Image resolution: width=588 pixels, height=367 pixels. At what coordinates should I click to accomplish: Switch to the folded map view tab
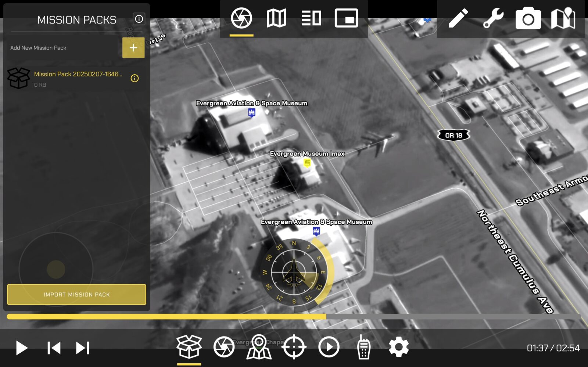(x=276, y=18)
